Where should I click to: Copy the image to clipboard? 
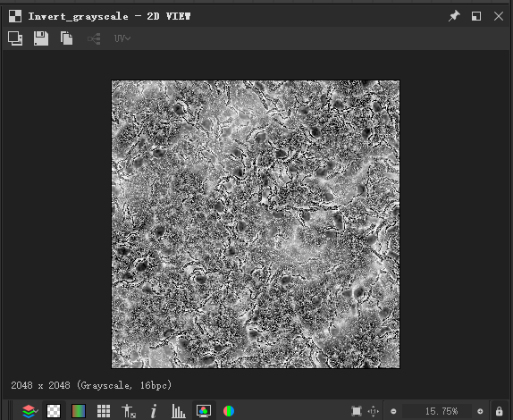pyautogui.click(x=67, y=38)
